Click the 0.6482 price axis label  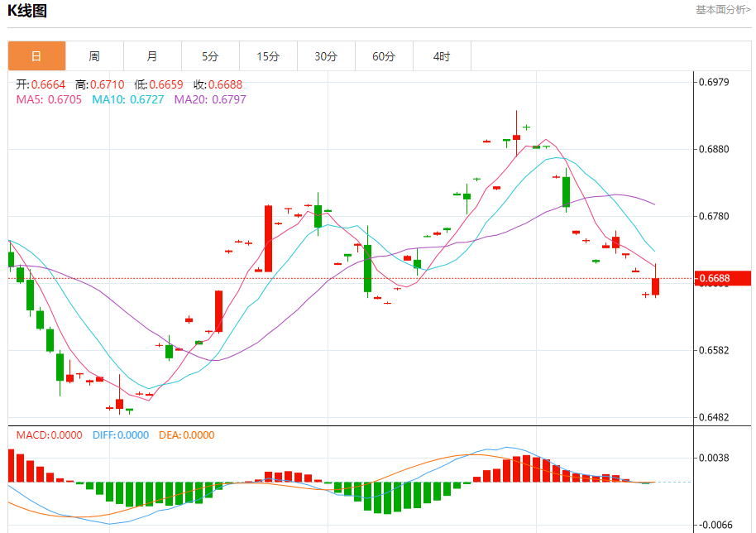click(x=714, y=417)
